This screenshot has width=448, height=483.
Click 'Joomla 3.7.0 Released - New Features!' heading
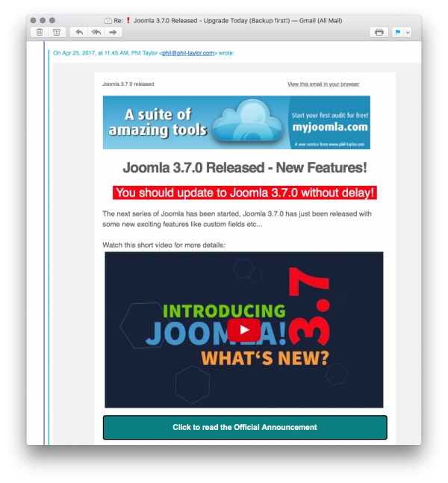coord(245,167)
